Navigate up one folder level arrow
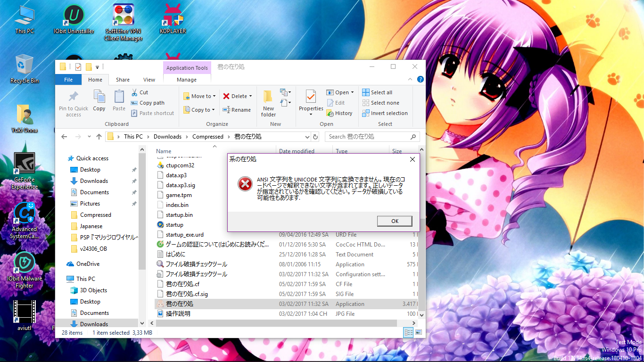 pos(99,137)
